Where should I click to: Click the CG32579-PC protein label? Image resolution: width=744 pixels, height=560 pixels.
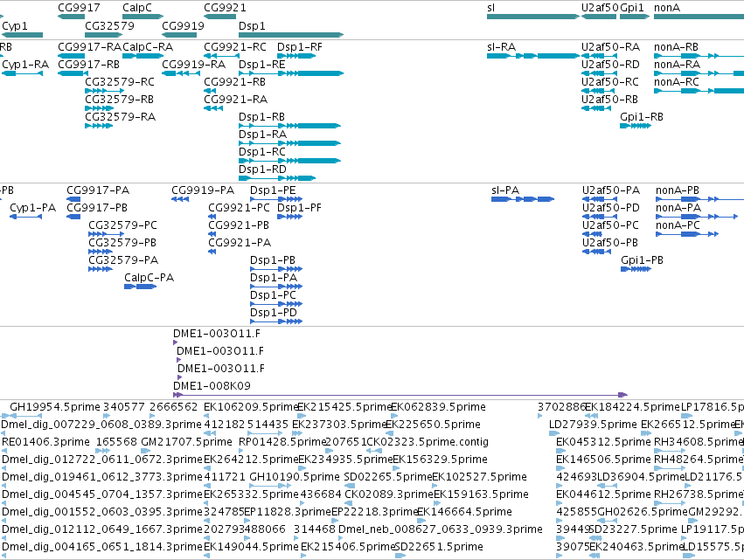(x=122, y=225)
